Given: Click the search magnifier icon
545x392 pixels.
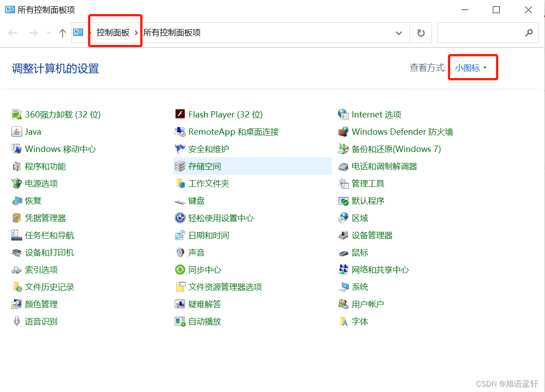Looking at the screenshot, I should [x=529, y=33].
